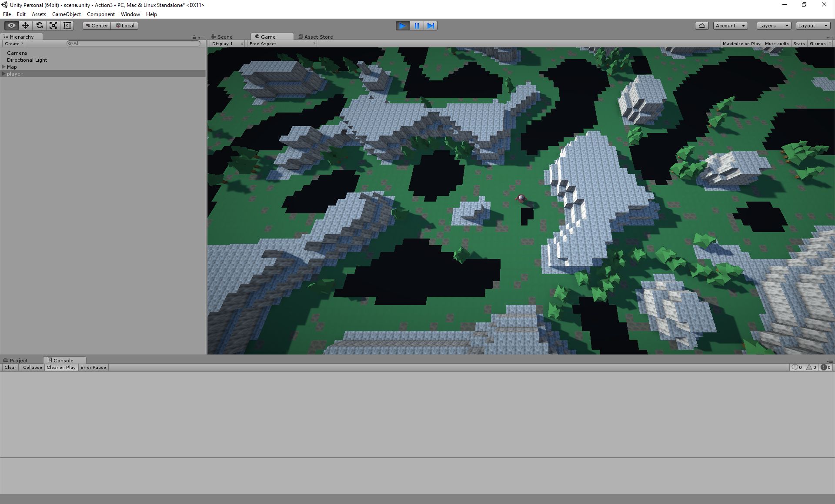The image size is (835, 504).
Task: Select the Scale tool
Action: pos(53,26)
